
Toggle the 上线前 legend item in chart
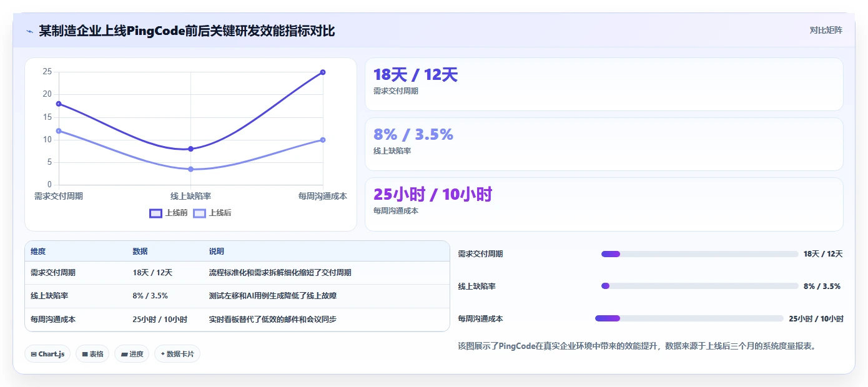[x=169, y=213]
